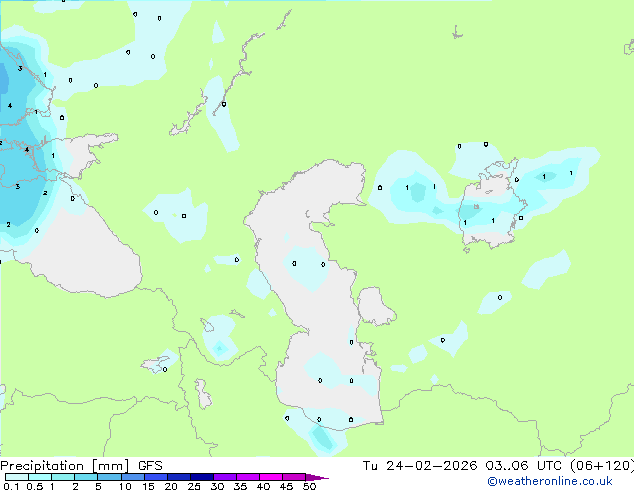The width and height of the screenshot is (634, 490).
Task: Pick the 10–15 mm legend swatch
Action: click(x=132, y=477)
